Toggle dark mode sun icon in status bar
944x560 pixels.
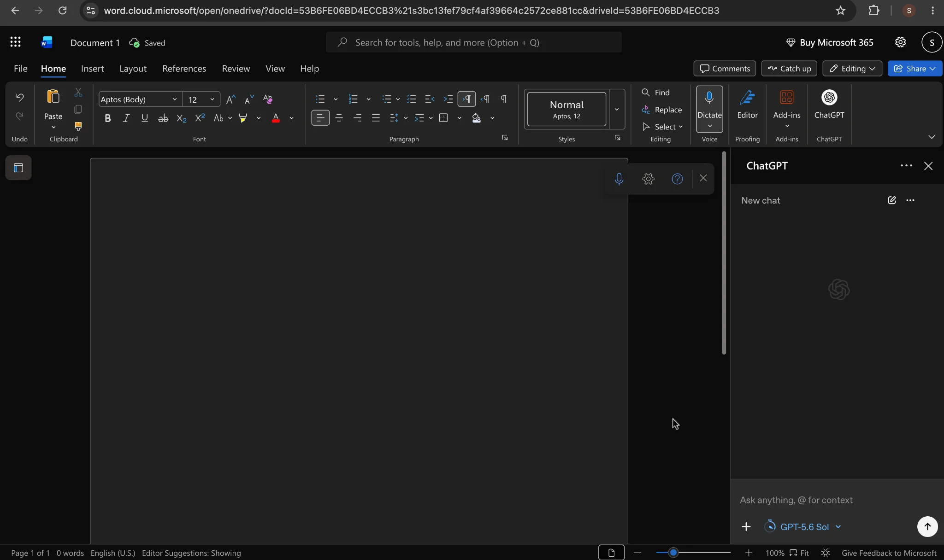(826, 553)
